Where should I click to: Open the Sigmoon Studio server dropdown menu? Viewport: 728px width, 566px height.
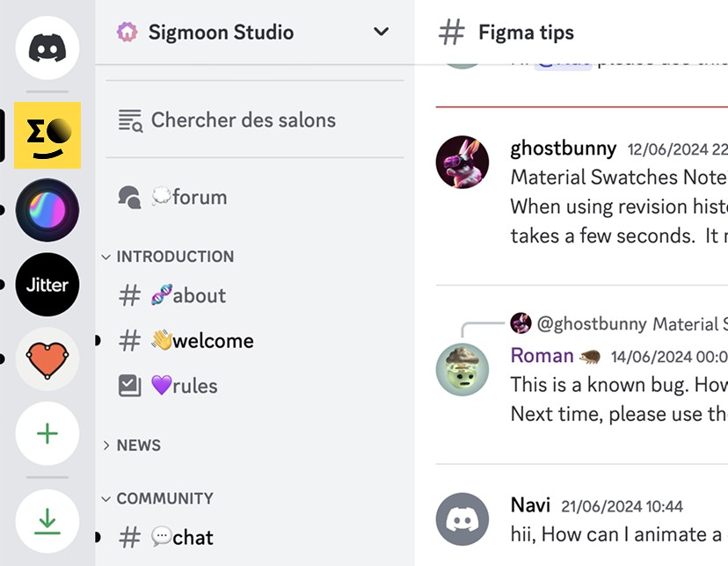(x=382, y=32)
